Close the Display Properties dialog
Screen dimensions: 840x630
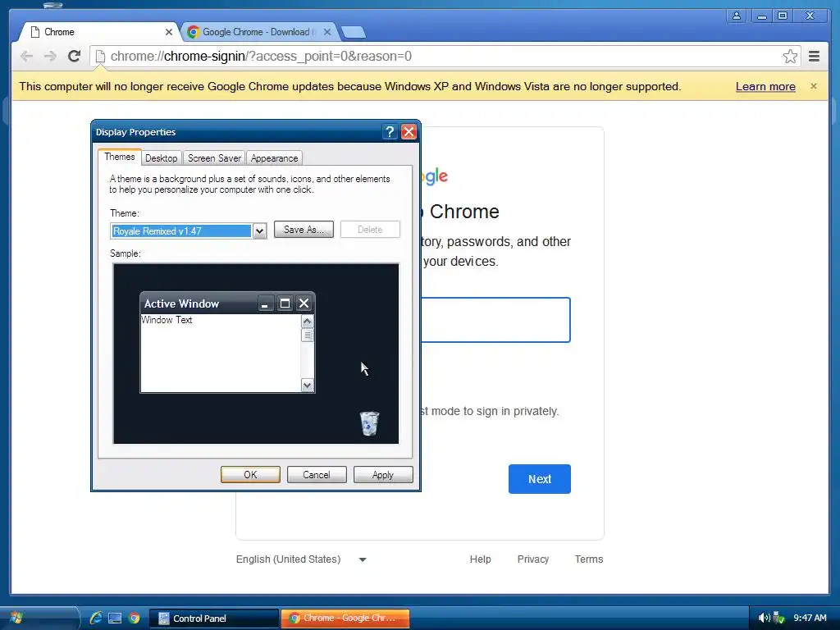pyautogui.click(x=409, y=132)
